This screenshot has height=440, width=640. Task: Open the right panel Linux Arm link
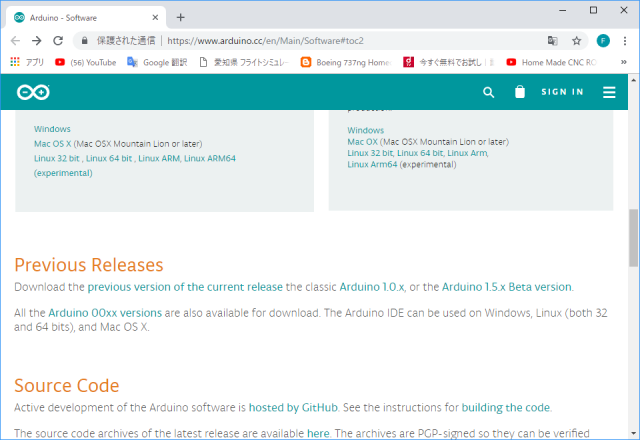467,153
